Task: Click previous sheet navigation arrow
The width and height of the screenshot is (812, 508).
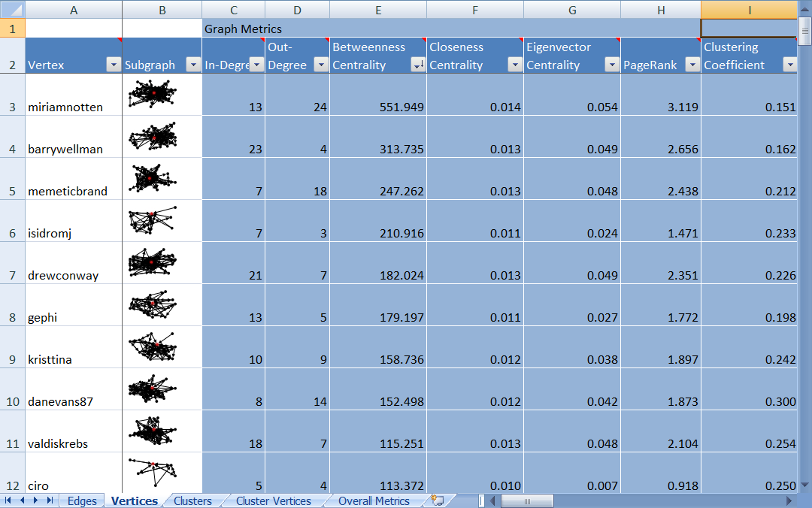Action: point(23,500)
